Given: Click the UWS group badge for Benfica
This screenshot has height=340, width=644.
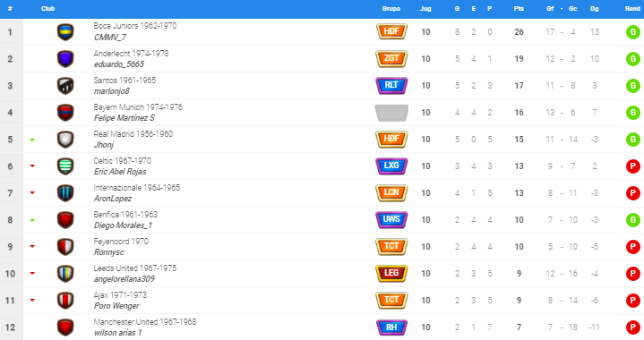Looking at the screenshot, I should (391, 219).
